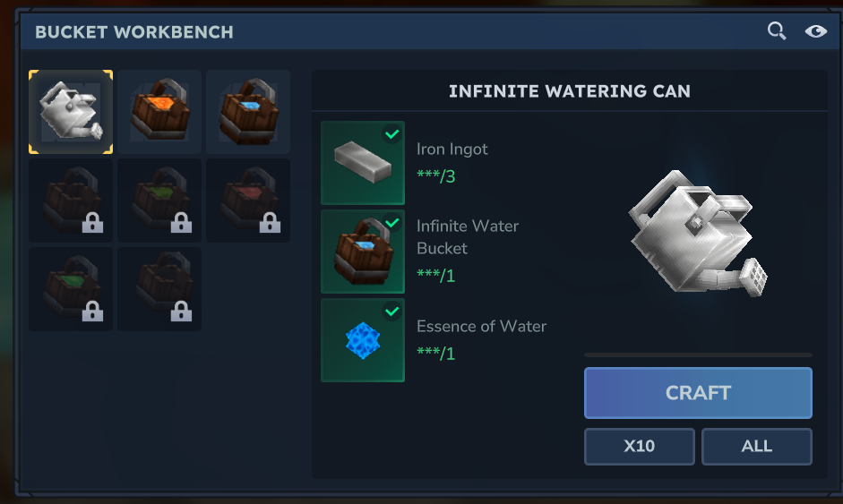Click the crafting progress bar above CRAFT

(x=698, y=355)
